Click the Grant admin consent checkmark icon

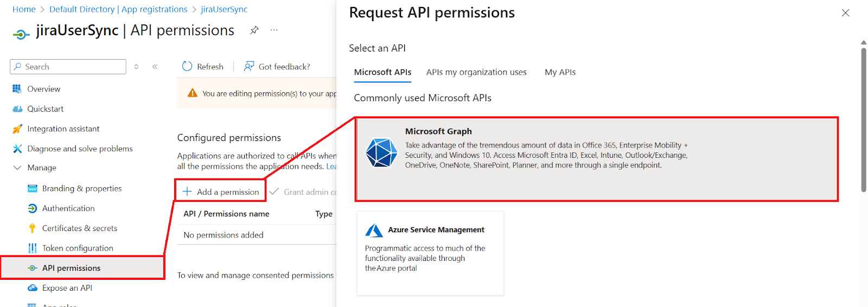274,191
